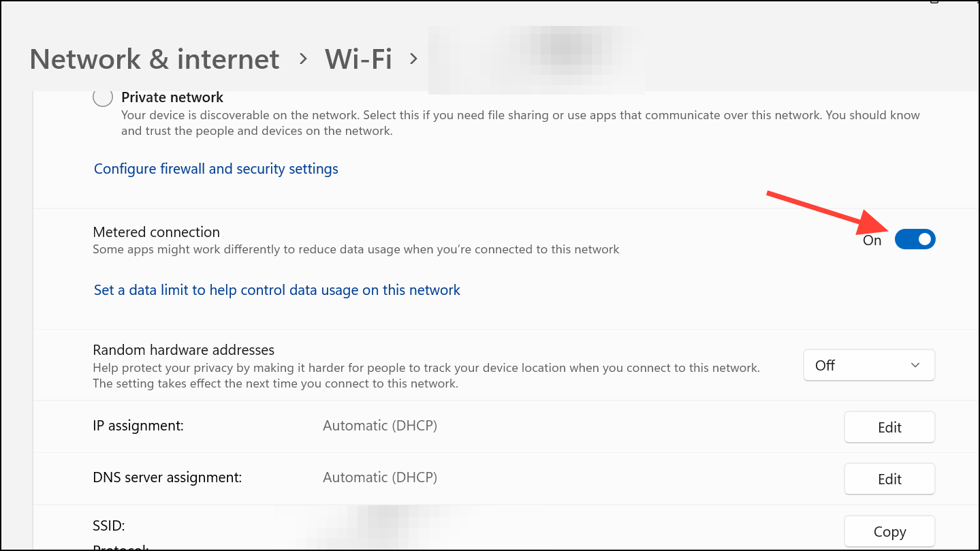The image size is (980, 551).
Task: Click the blurred network name breadcrumb
Action: (536, 59)
